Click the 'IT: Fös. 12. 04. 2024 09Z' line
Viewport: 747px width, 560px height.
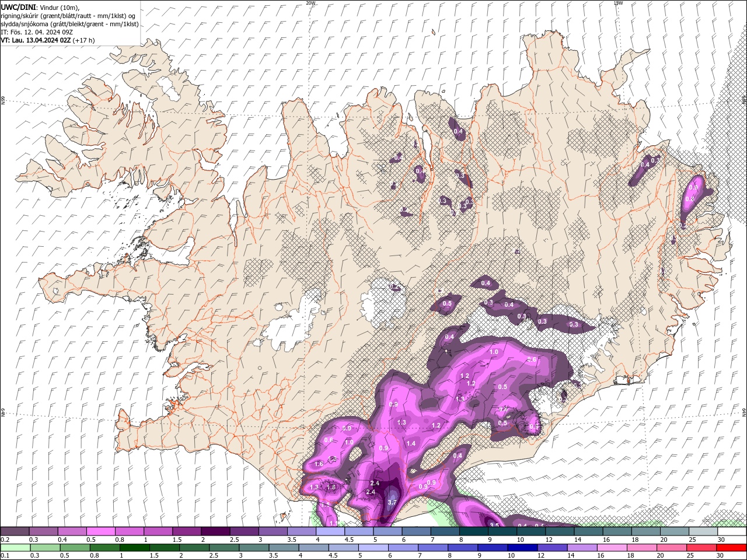(37, 32)
